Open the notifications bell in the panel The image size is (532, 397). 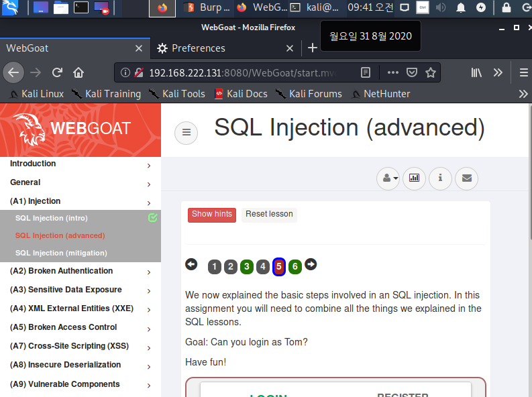[x=461, y=7]
